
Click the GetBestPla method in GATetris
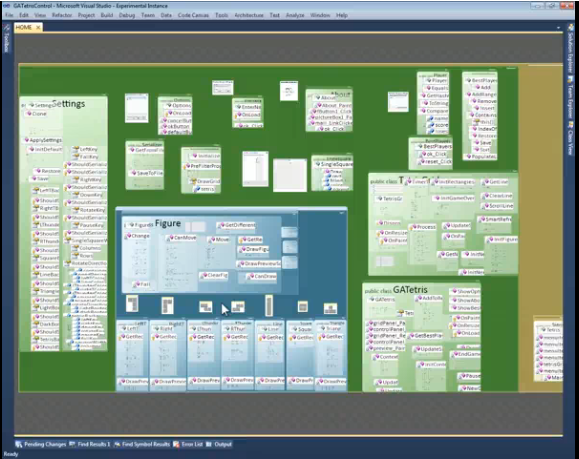pyautogui.click(x=426, y=336)
